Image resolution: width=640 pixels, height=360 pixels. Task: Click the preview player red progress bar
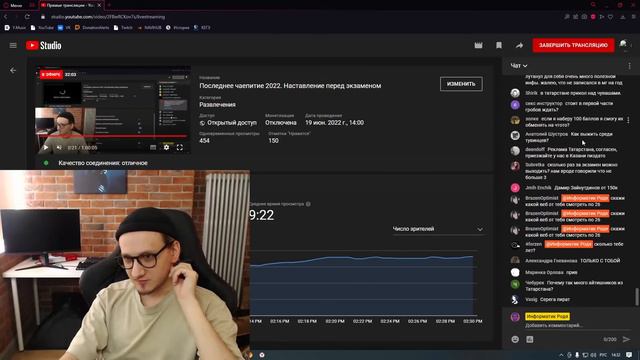click(112, 136)
